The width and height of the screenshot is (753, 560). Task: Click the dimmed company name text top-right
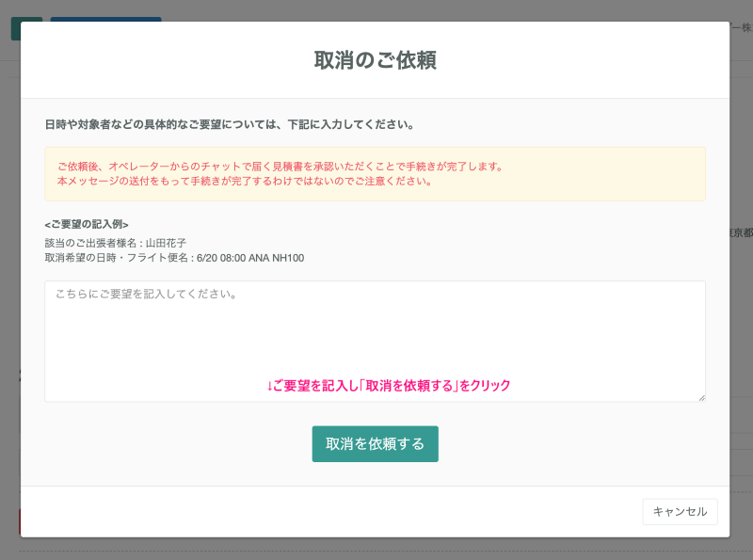(x=741, y=28)
